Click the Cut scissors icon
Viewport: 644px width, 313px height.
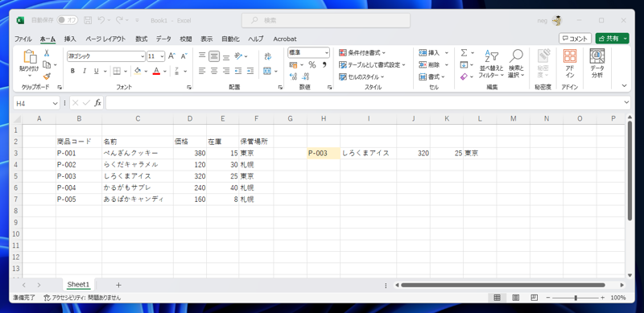47,53
